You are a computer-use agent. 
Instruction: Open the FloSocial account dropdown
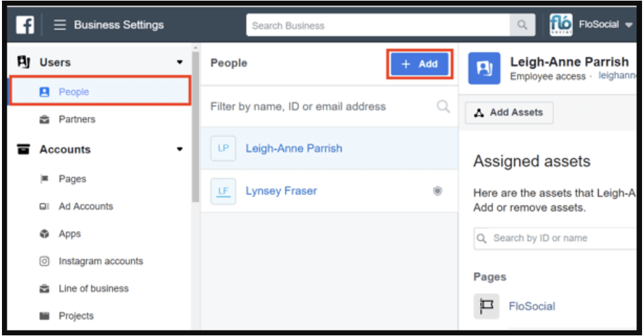tap(628, 26)
